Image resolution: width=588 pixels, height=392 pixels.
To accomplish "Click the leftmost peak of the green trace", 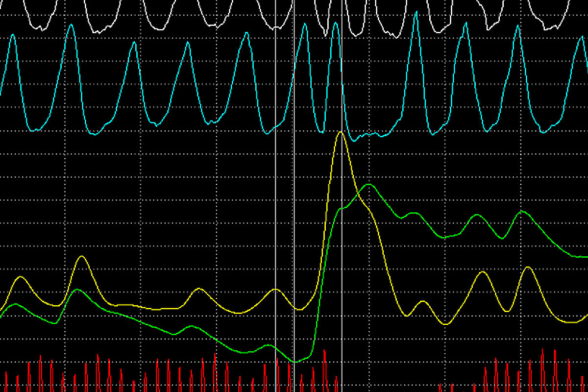I will click(x=16, y=304).
